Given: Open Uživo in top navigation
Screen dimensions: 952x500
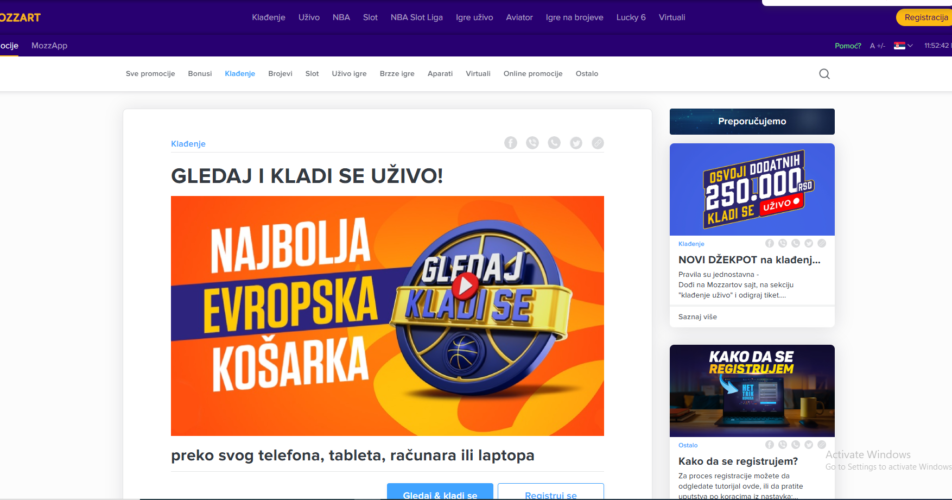Looking at the screenshot, I should pyautogui.click(x=309, y=18).
